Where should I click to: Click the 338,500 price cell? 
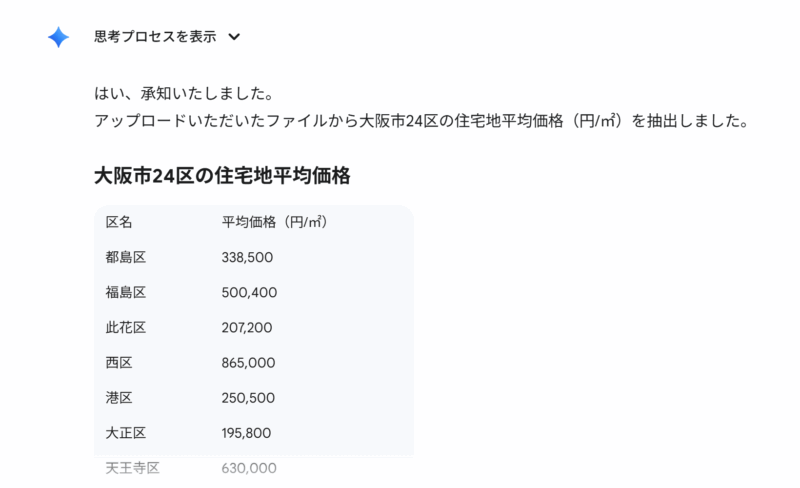tap(247, 257)
